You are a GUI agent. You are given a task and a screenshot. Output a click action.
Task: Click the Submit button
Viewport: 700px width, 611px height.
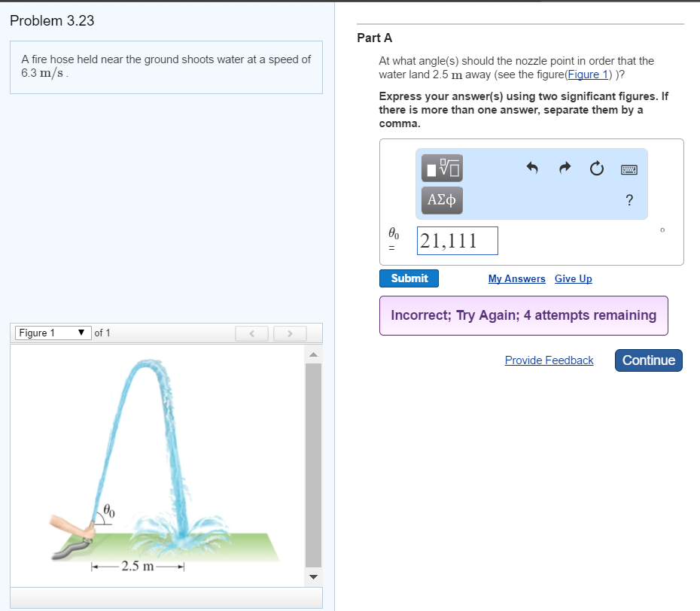tap(409, 278)
